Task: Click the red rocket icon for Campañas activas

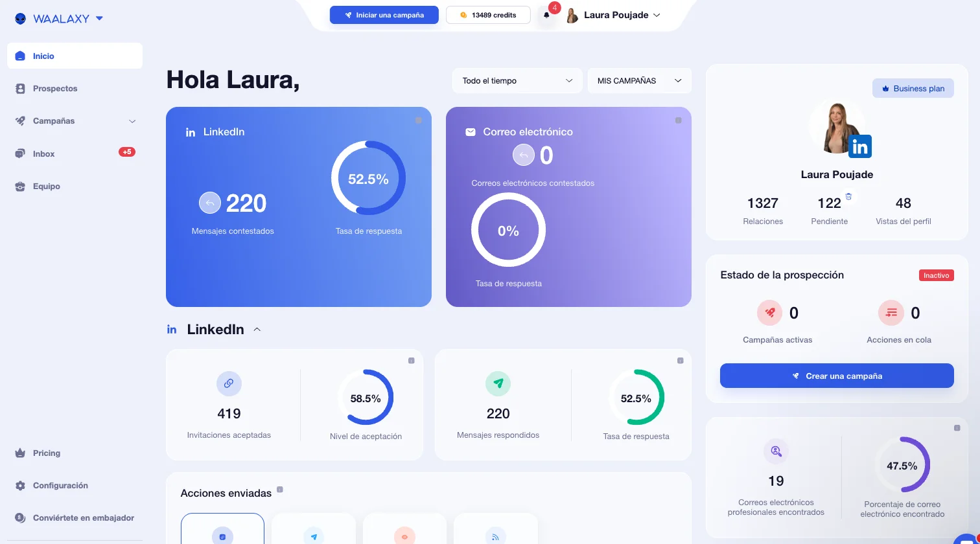Action: (x=770, y=313)
